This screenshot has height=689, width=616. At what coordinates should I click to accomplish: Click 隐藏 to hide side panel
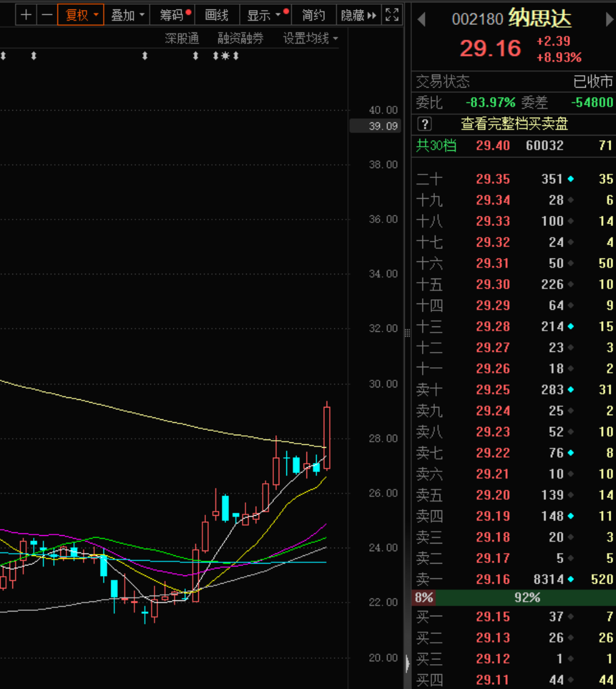tap(359, 15)
